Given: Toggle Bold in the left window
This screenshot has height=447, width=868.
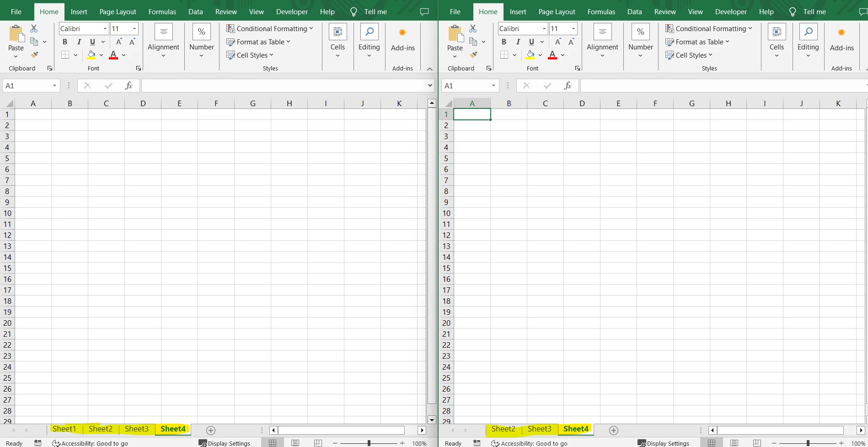Looking at the screenshot, I should [65, 42].
